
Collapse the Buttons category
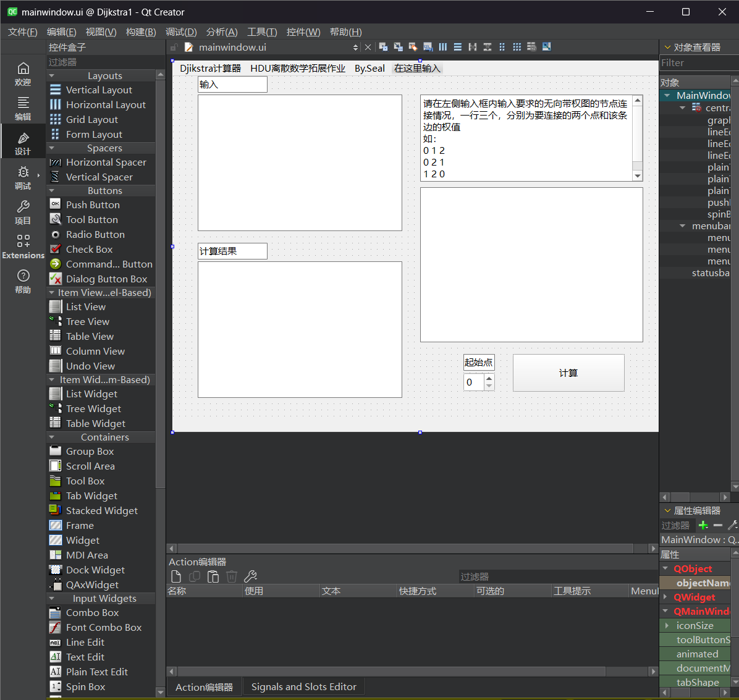[x=52, y=190]
